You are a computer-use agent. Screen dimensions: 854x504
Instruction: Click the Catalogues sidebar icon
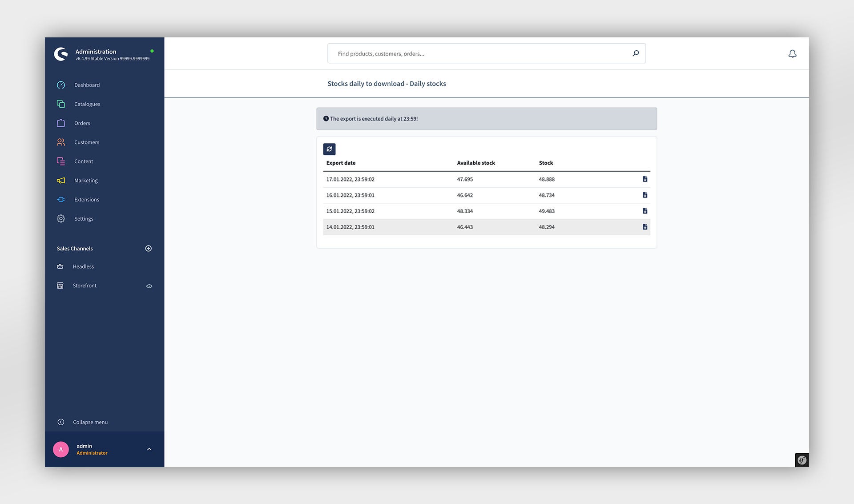point(61,104)
